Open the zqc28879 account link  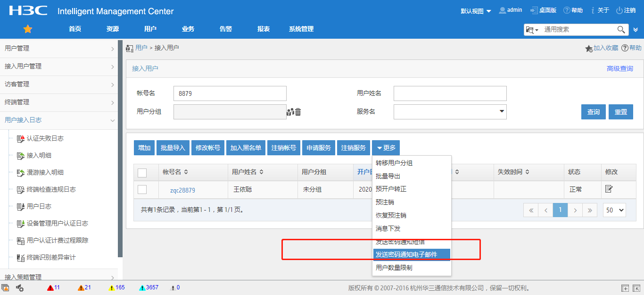pos(182,190)
